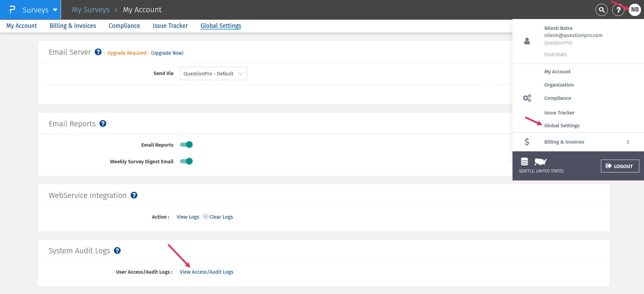
Task: Open the help question mark icon in header
Action: point(618,10)
